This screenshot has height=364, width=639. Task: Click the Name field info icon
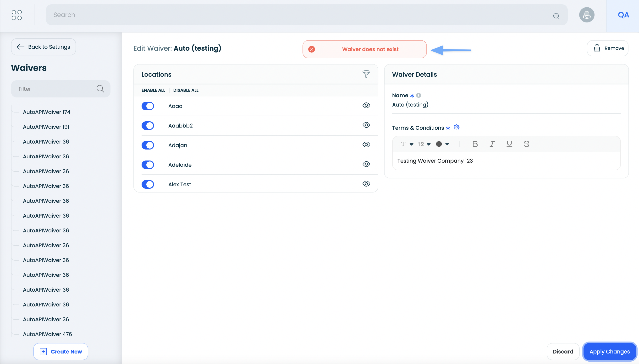[419, 95]
